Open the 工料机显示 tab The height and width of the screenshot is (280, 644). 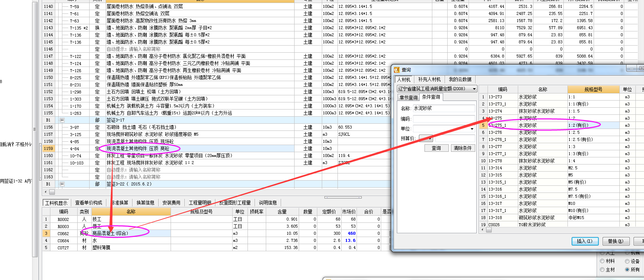[56, 203]
